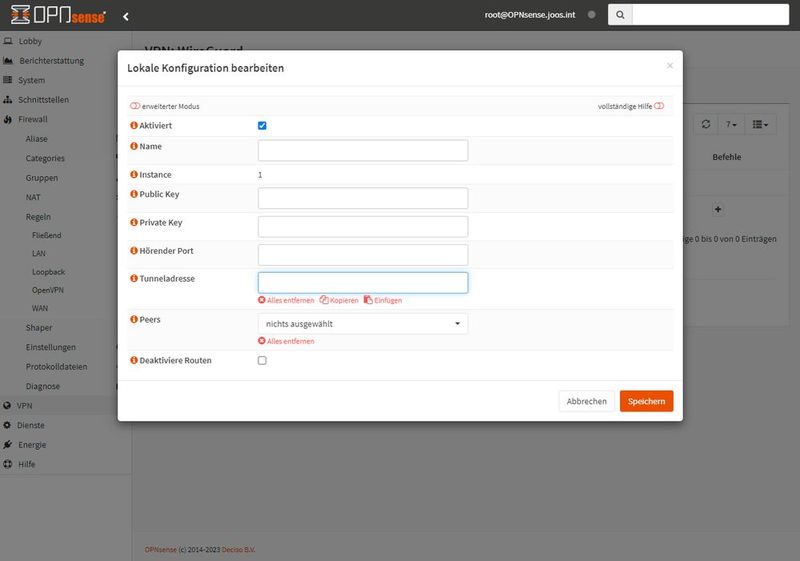Image resolution: width=800 pixels, height=561 pixels.
Task: Click the top bar search field
Action: click(x=710, y=15)
